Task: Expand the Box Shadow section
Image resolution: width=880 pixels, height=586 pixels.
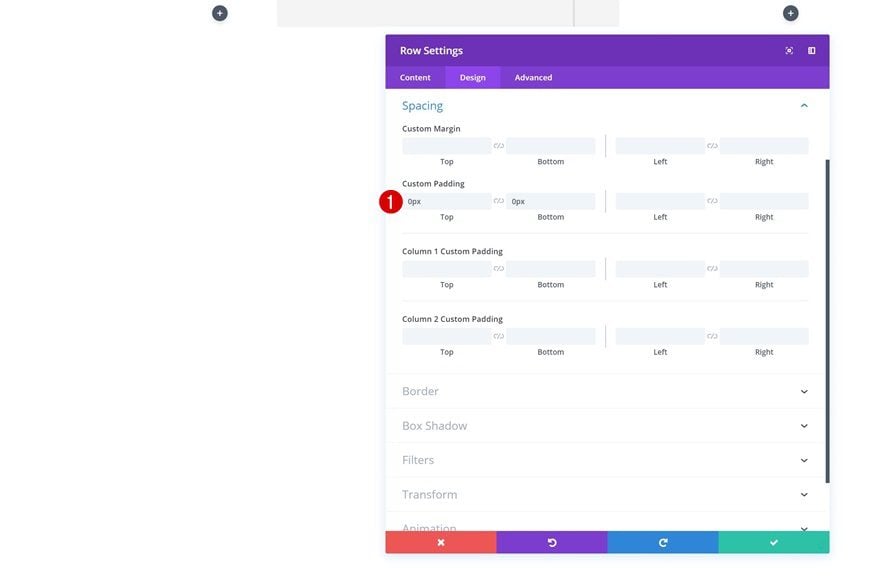Action: click(607, 425)
